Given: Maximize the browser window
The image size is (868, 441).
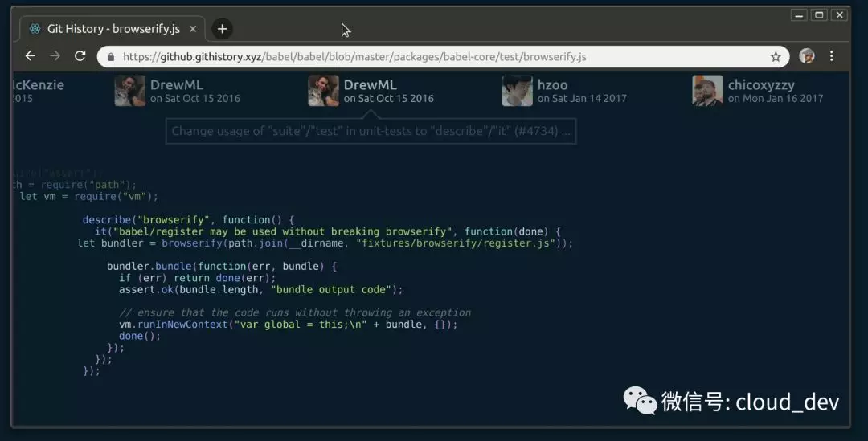Looking at the screenshot, I should click(819, 15).
